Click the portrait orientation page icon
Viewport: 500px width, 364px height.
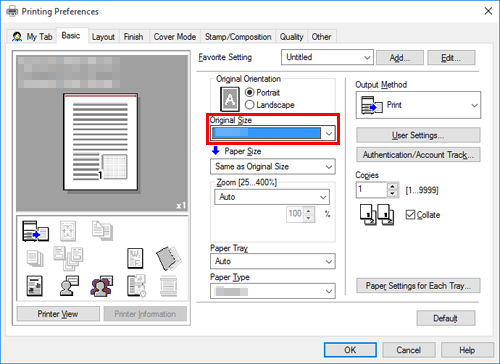tap(230, 99)
